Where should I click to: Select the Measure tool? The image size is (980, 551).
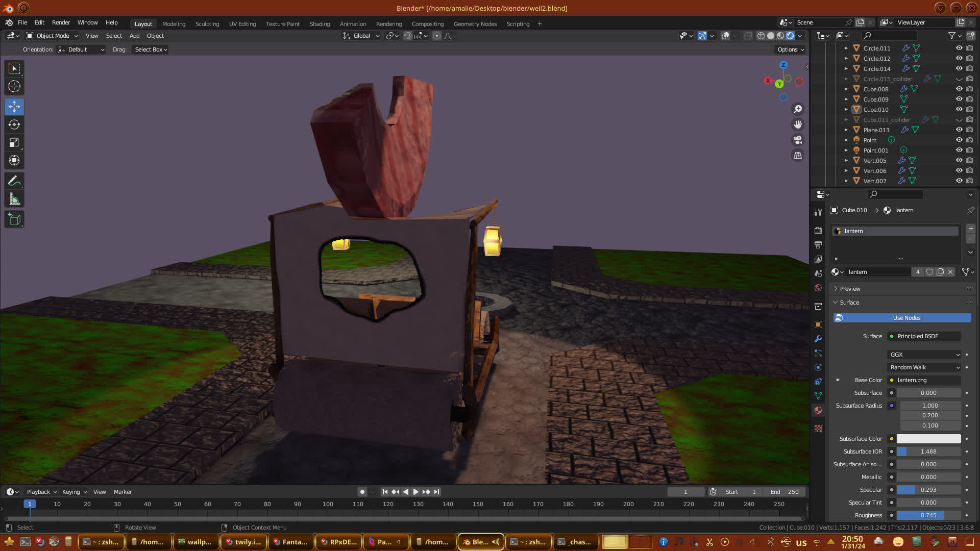point(14,199)
